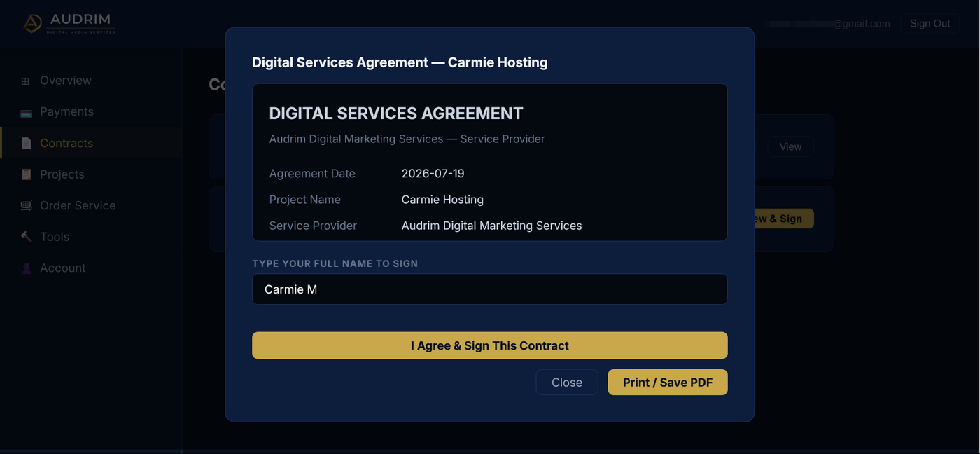
Task: Click the Agreement Date label
Action: tap(312, 173)
